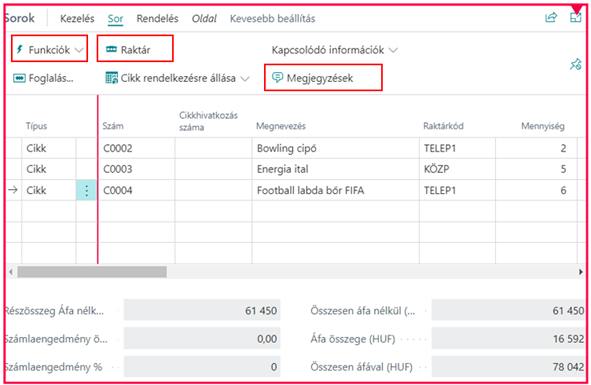Click Cikk type cell in C0003 row

click(x=49, y=169)
